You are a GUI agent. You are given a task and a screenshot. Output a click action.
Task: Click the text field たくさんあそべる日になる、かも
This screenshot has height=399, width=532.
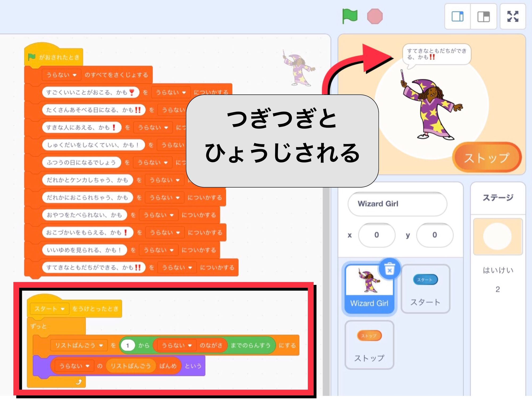click(x=94, y=110)
